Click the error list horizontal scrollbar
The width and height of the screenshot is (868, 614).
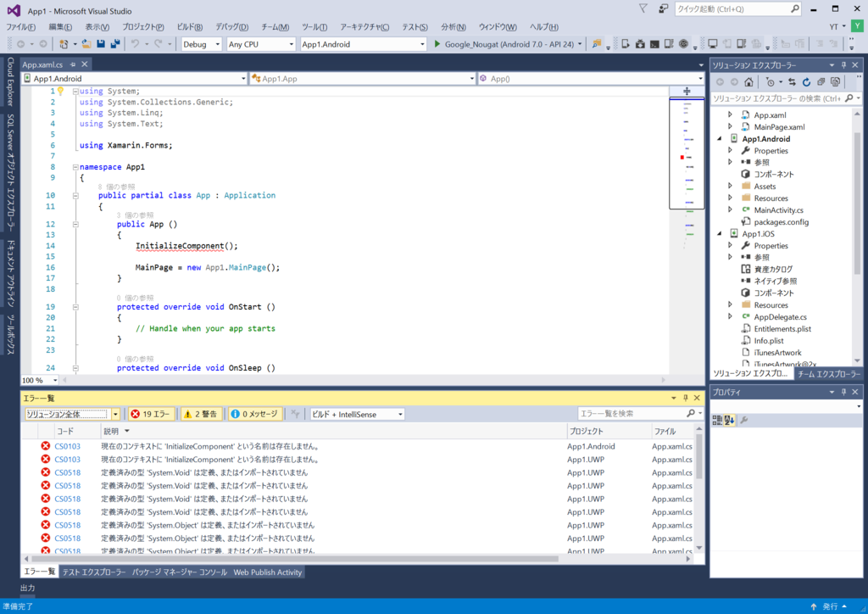click(295, 559)
